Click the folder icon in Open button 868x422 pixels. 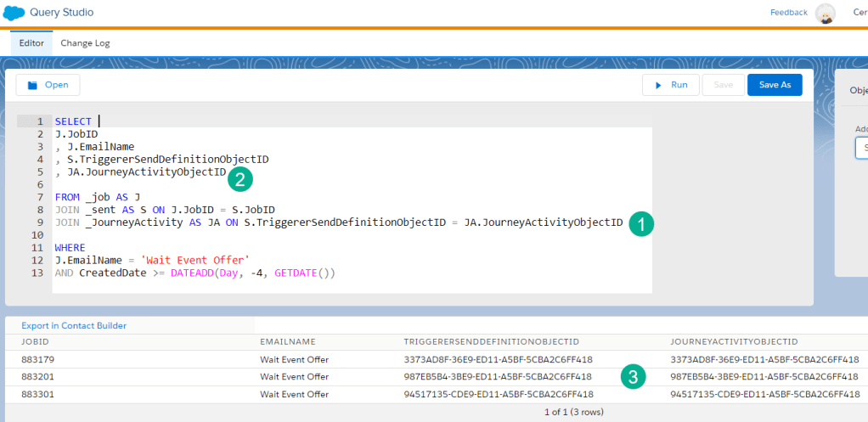click(33, 85)
